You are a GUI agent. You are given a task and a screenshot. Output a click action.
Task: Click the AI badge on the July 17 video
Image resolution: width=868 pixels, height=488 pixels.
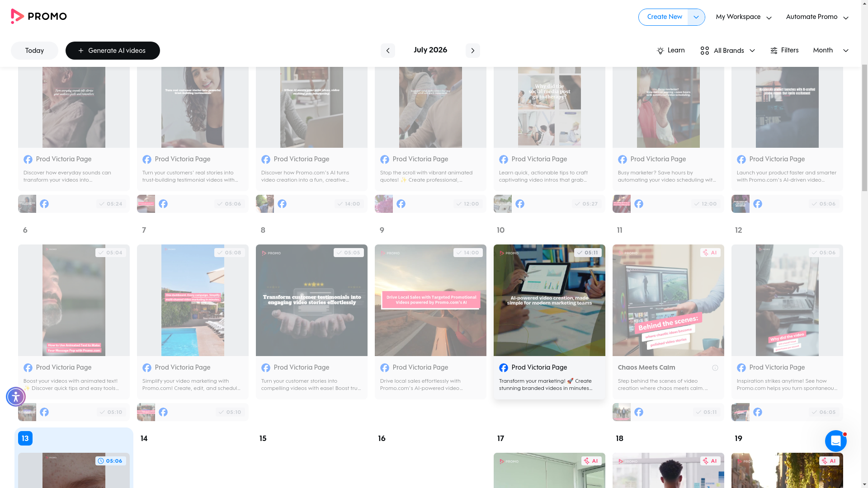pos(591,461)
